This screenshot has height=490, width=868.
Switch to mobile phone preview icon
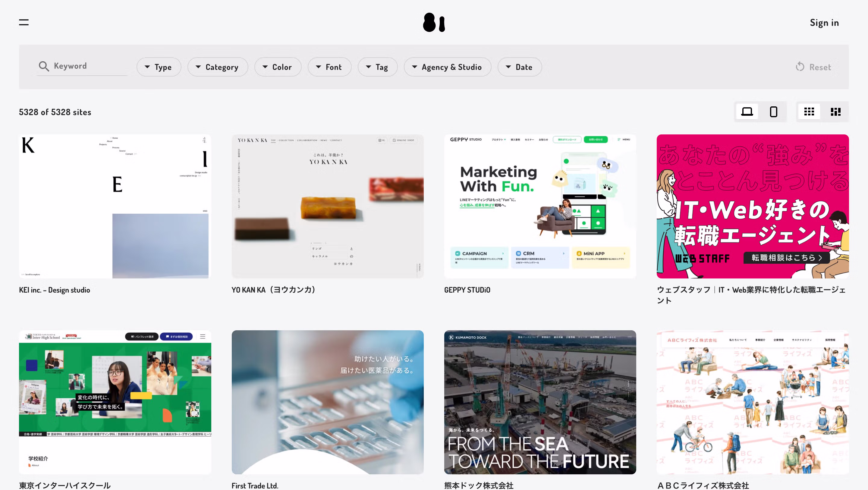click(773, 112)
